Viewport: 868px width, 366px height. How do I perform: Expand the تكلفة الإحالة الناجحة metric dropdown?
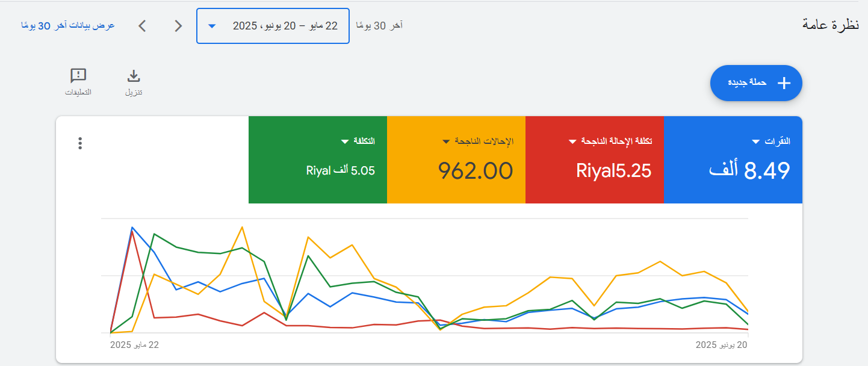coord(573,141)
